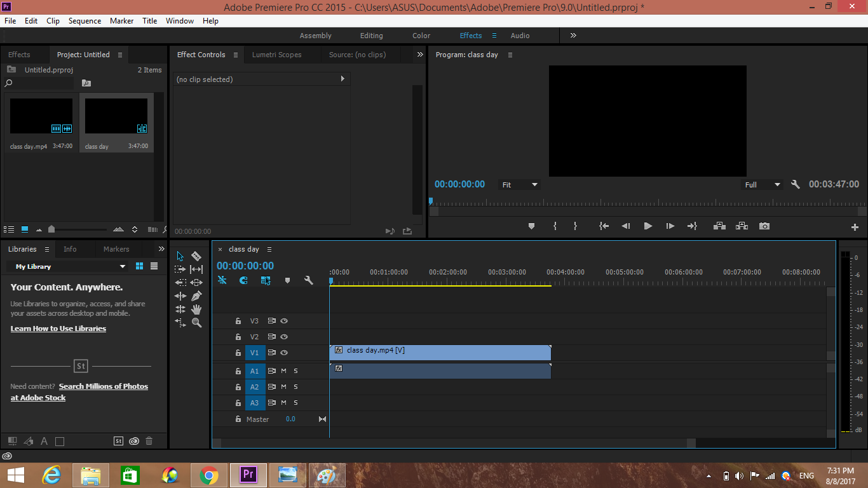868x488 pixels.
Task: Open Project panel menu
Action: [119, 55]
